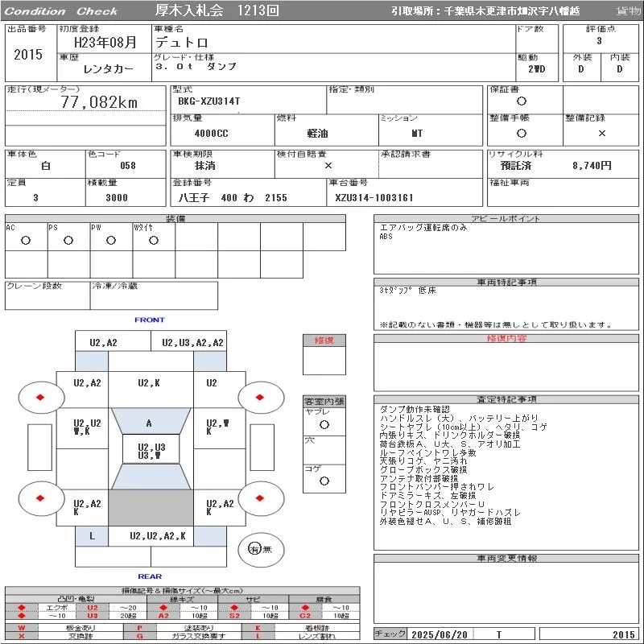This screenshot has width=644, height=644.
Task: Click the load capacity value 3000
Action: click(x=117, y=197)
